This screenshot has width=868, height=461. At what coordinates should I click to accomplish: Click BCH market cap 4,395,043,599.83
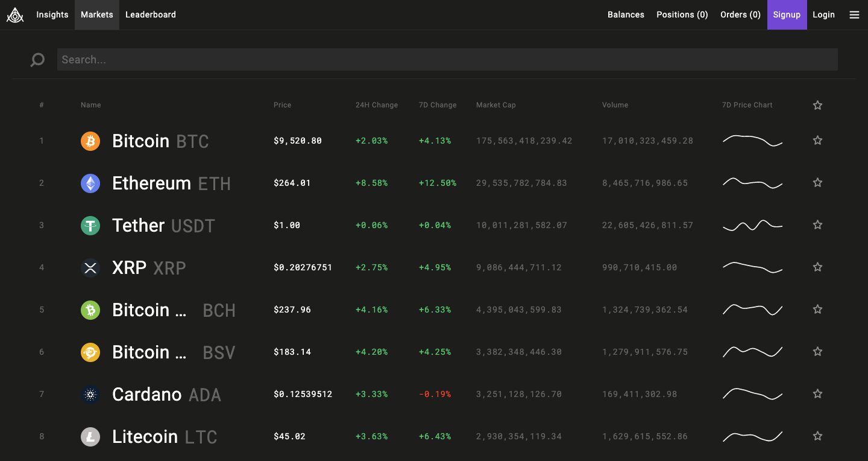(x=518, y=310)
